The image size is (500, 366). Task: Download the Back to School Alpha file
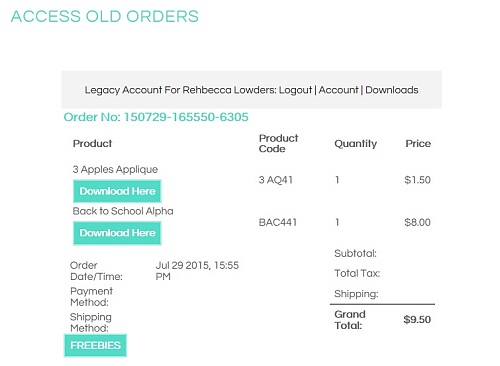click(x=117, y=233)
